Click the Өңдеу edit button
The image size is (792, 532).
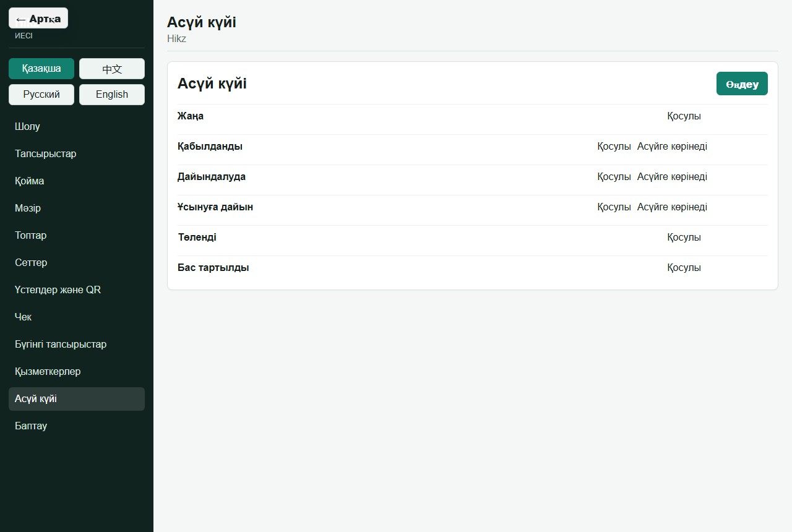click(742, 84)
